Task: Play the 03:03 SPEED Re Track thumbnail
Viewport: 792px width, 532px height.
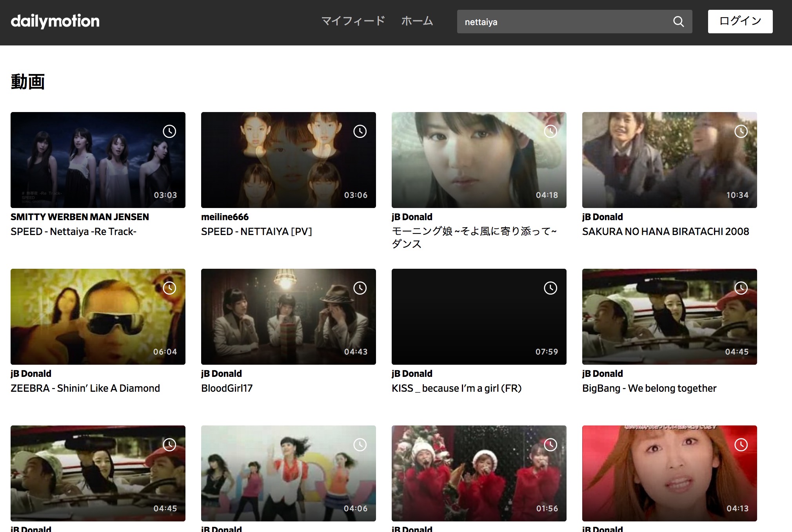Action: 98,160
